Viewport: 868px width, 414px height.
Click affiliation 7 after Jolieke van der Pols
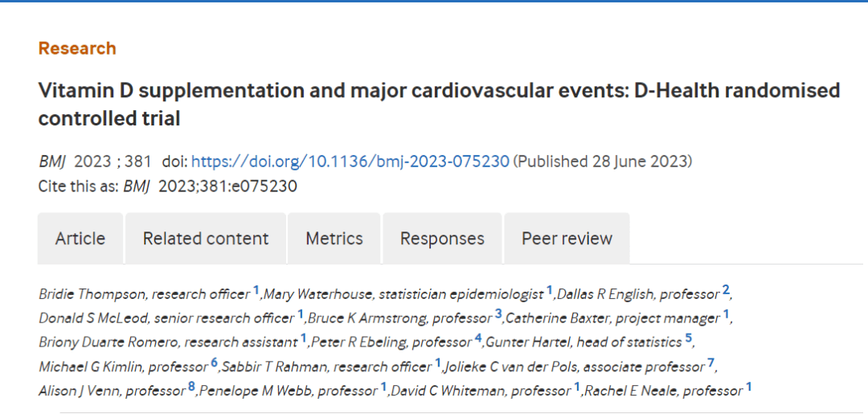pos(711,363)
